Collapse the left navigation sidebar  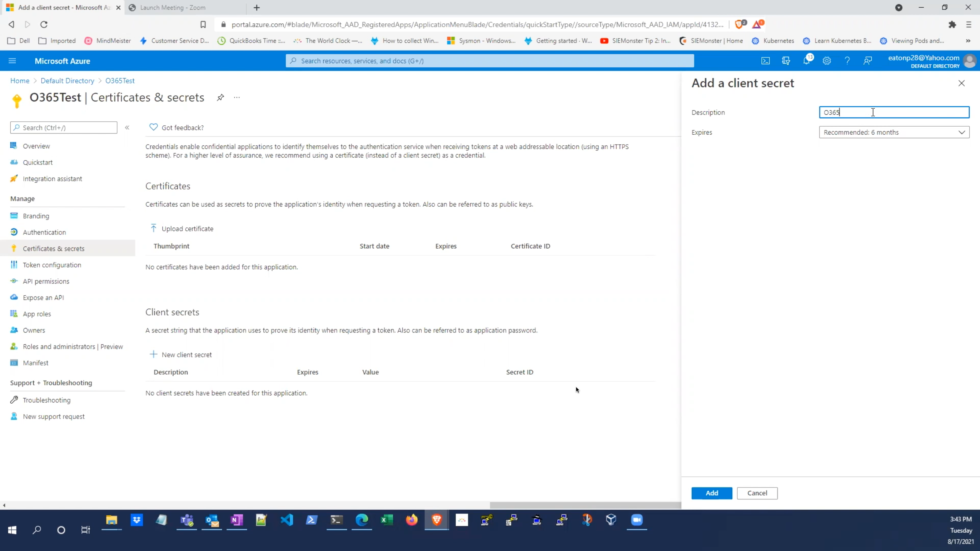click(127, 128)
